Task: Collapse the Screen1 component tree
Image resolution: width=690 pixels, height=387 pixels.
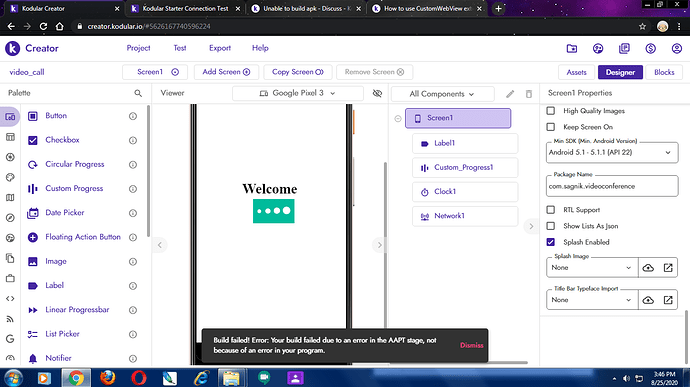Action: tap(398, 118)
